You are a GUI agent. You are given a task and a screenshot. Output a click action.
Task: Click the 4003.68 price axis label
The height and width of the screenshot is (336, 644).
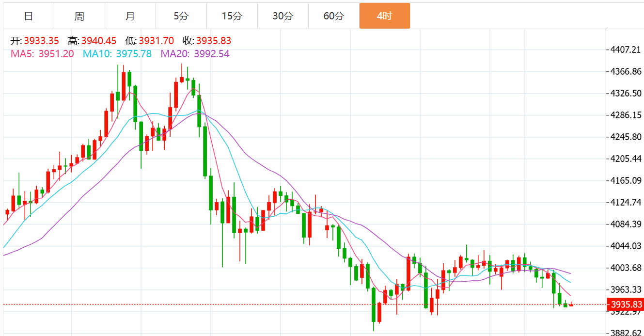click(x=626, y=268)
